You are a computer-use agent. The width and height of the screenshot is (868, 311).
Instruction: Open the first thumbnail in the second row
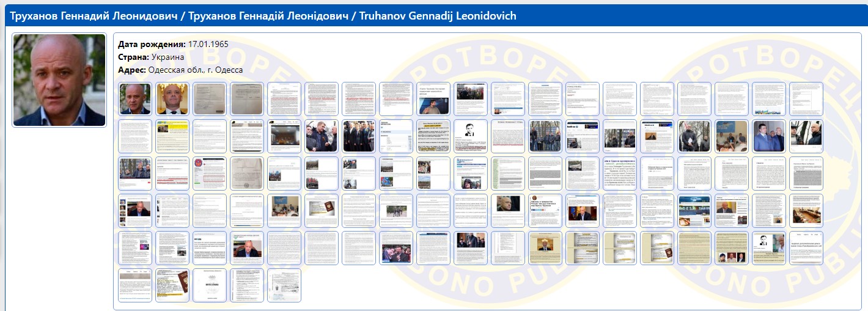pyautogui.click(x=135, y=136)
